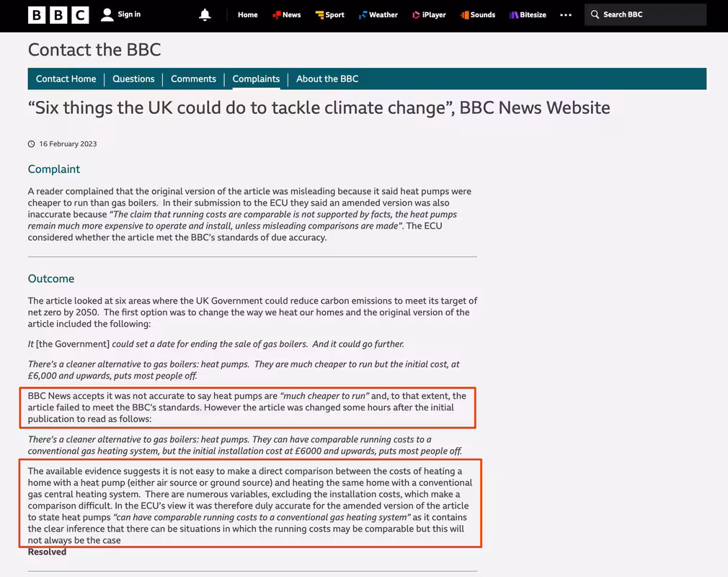Click the blue Weather icon
This screenshot has height=577, width=728.
tap(363, 15)
